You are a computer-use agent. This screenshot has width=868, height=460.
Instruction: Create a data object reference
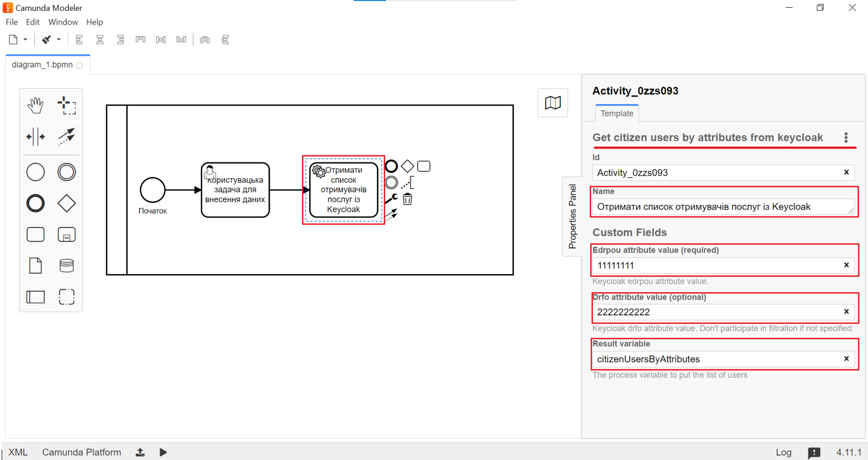point(35,265)
